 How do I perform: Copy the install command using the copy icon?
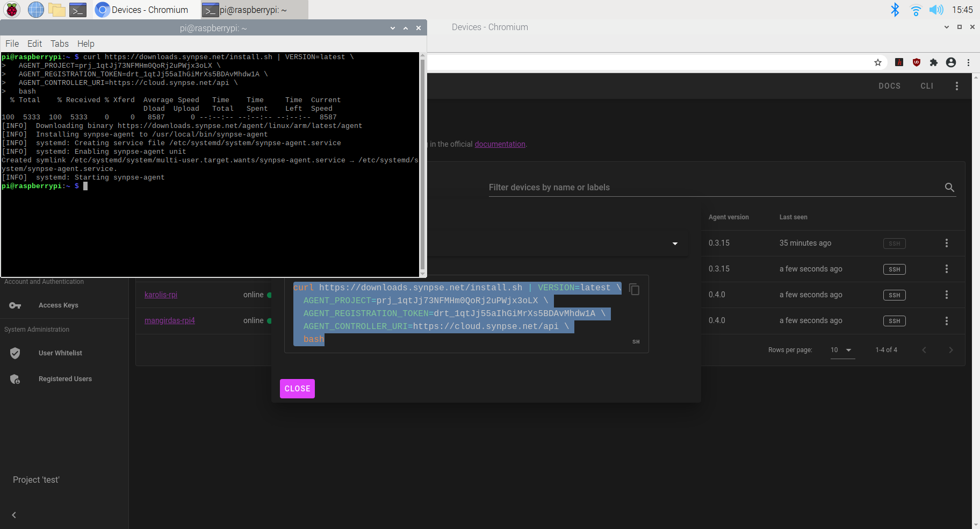(634, 289)
